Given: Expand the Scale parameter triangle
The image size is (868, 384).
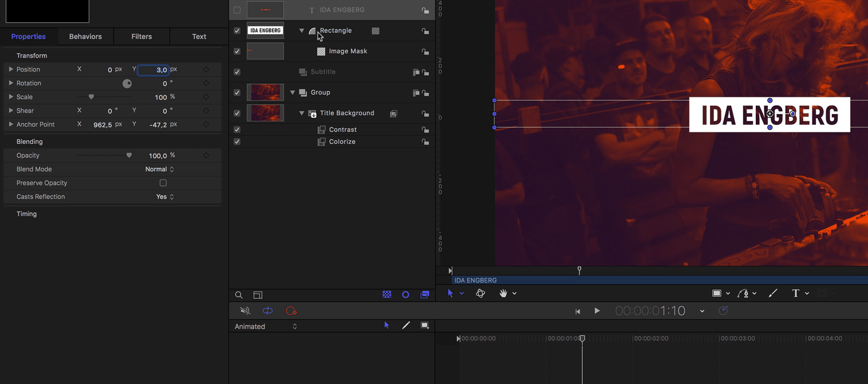Looking at the screenshot, I should (10, 96).
